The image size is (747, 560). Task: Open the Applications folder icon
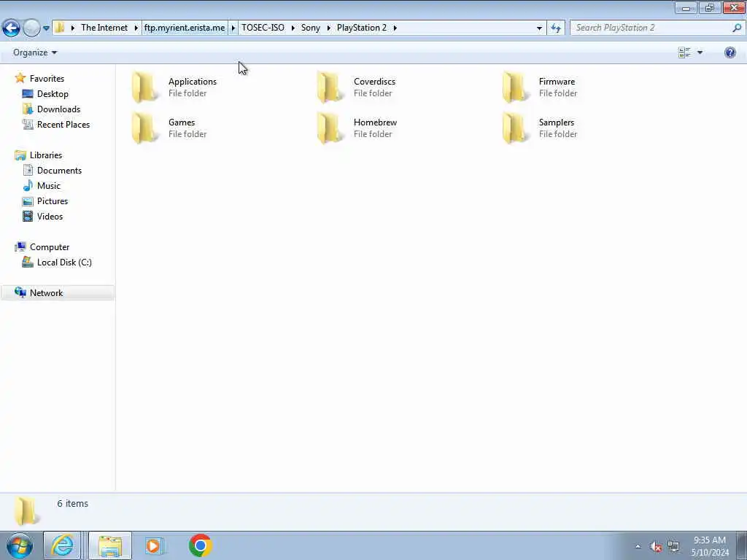(144, 87)
